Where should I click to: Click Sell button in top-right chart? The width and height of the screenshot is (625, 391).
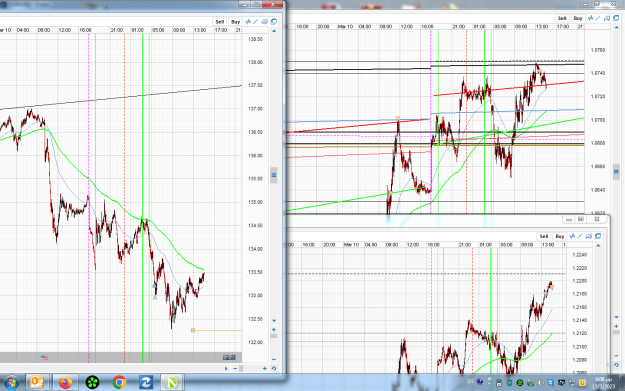pos(562,18)
